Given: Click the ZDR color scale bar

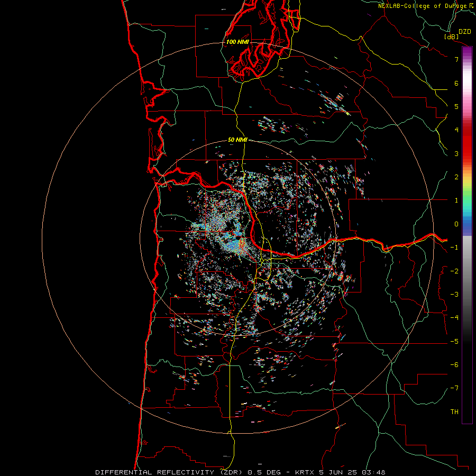Looking at the screenshot, I should (467, 235).
